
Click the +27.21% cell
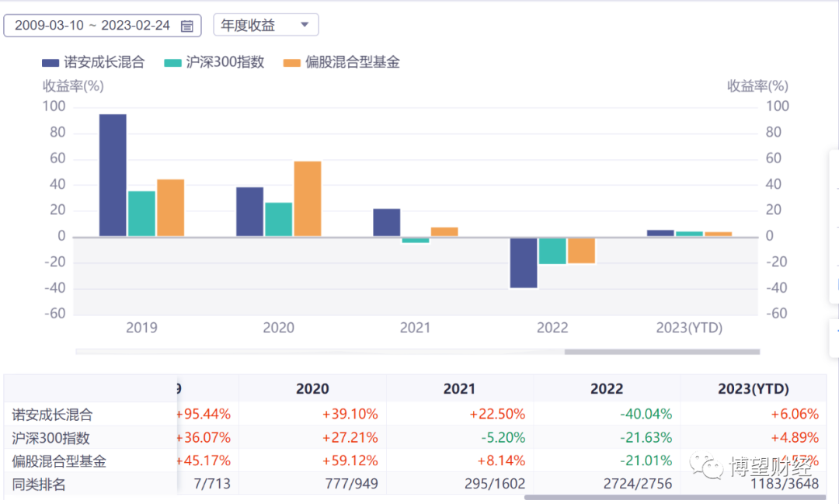[350, 438]
